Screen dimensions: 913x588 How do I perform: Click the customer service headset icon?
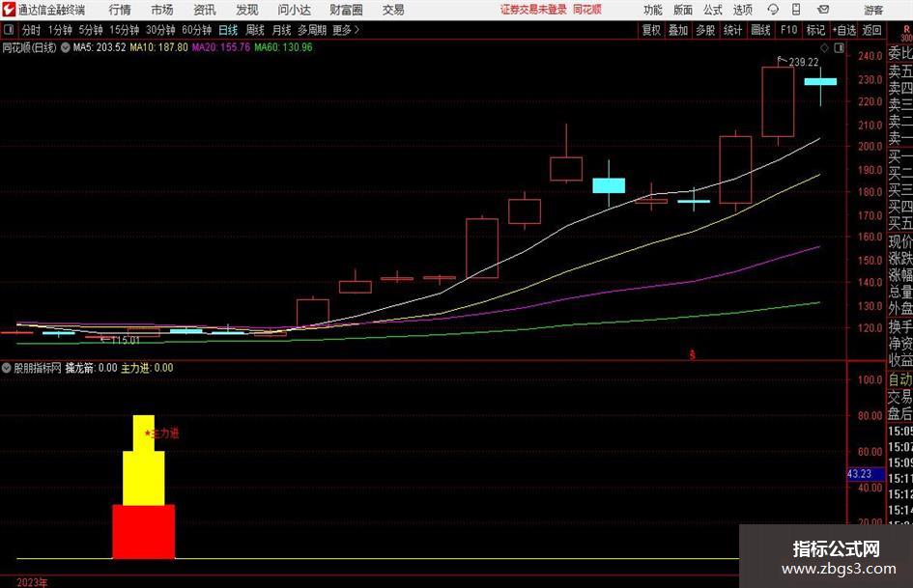click(x=773, y=10)
